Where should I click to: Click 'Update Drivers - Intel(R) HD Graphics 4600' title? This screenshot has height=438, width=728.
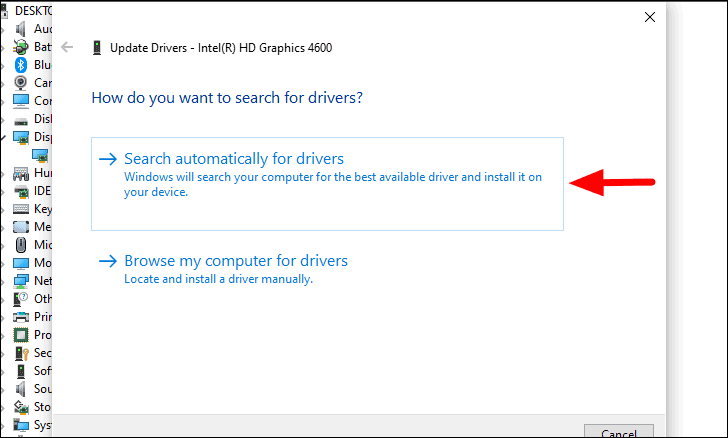pos(221,48)
